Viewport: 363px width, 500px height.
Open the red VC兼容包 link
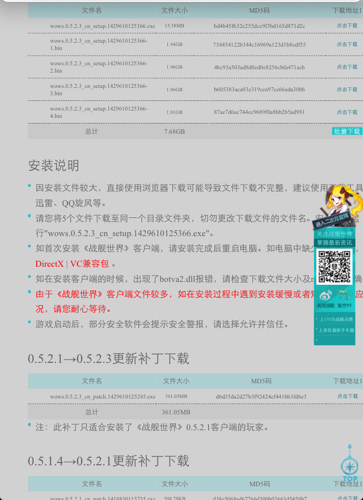pyautogui.click(x=89, y=264)
